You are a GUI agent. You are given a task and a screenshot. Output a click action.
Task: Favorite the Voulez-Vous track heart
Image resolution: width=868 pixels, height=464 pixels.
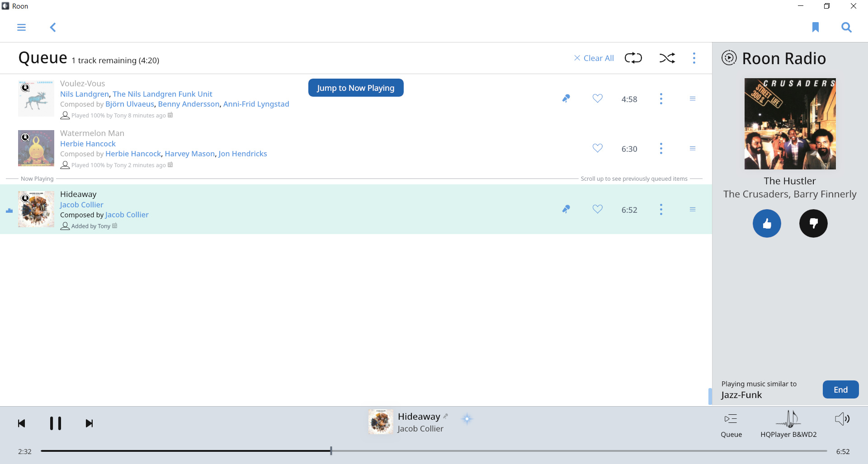point(598,98)
